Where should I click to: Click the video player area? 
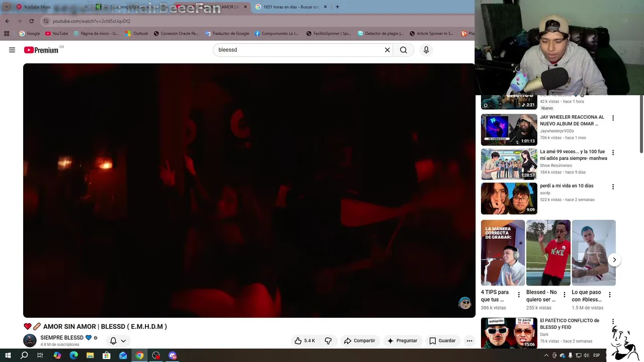[249, 190]
